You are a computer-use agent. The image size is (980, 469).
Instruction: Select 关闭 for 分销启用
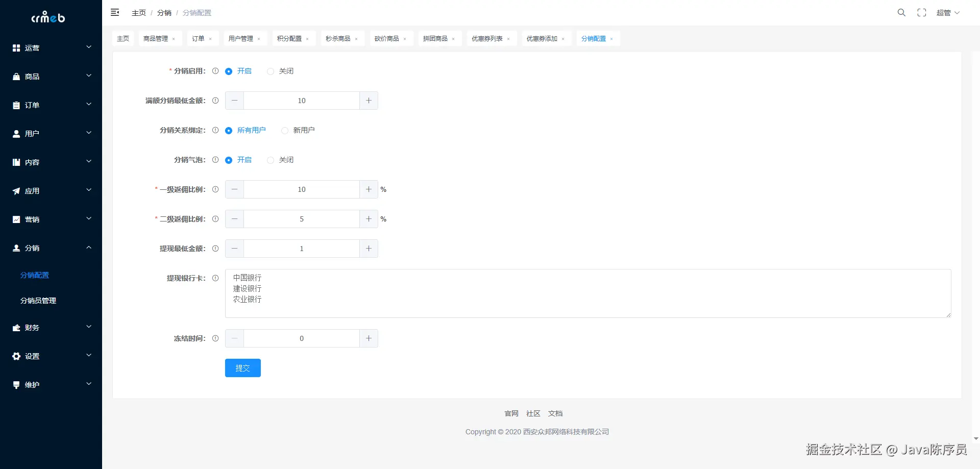pyautogui.click(x=280, y=71)
